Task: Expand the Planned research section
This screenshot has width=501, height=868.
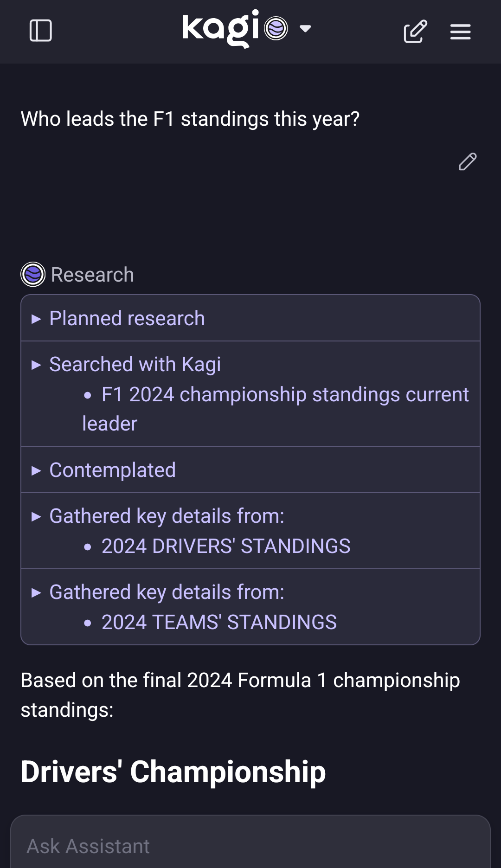Action: tap(126, 318)
